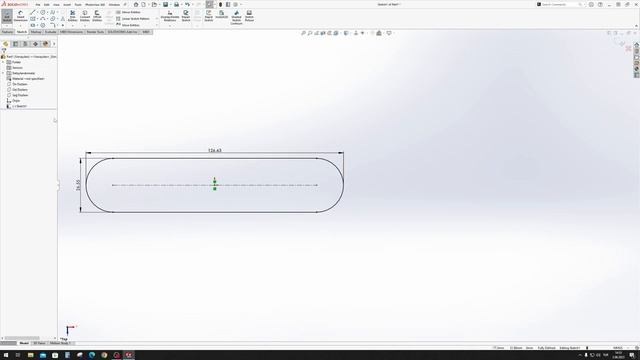The height and width of the screenshot is (360, 640).
Task: Open the Insert menu
Action: (67, 4)
